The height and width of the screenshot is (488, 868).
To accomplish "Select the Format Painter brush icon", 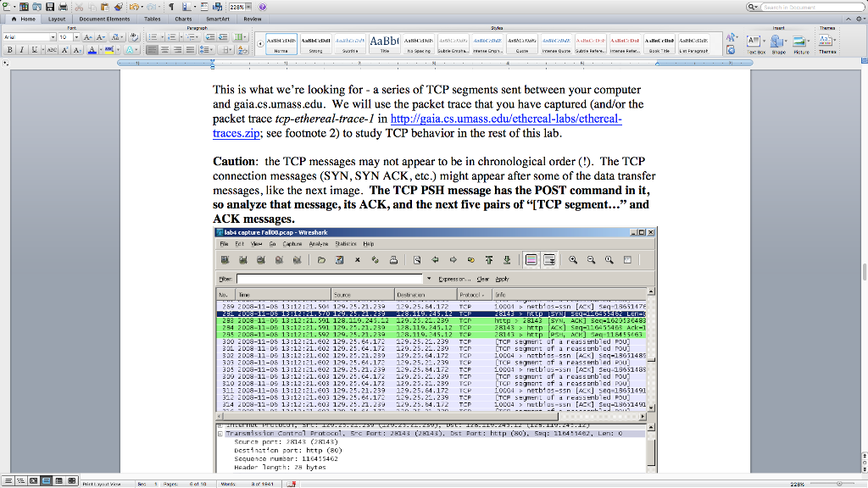I will click(118, 6).
